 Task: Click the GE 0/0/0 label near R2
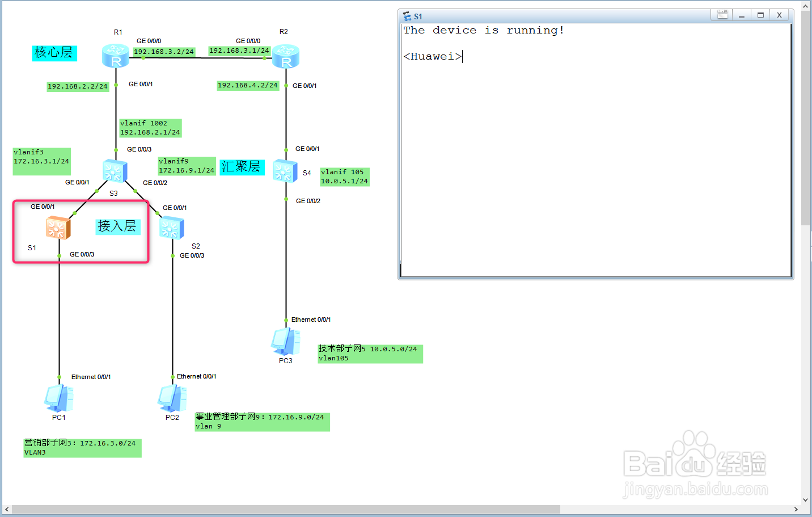click(x=248, y=41)
